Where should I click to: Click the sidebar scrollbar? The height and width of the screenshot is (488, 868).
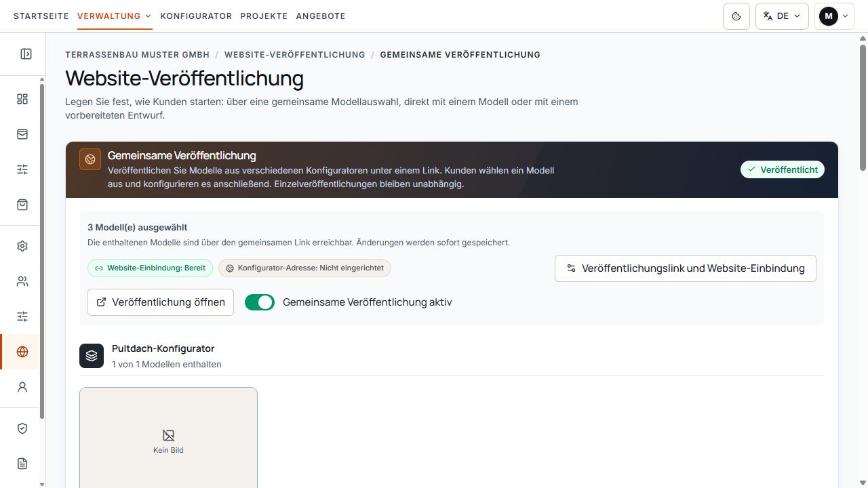[42, 251]
